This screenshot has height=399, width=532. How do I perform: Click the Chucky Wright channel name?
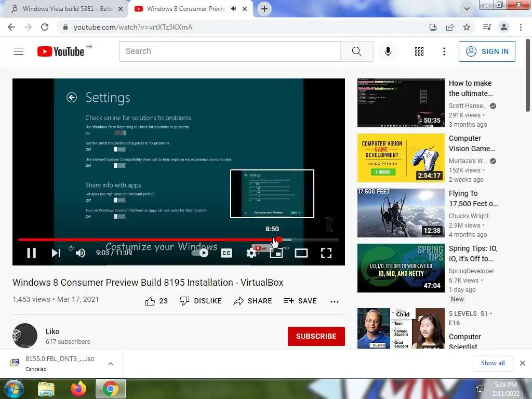tap(469, 216)
